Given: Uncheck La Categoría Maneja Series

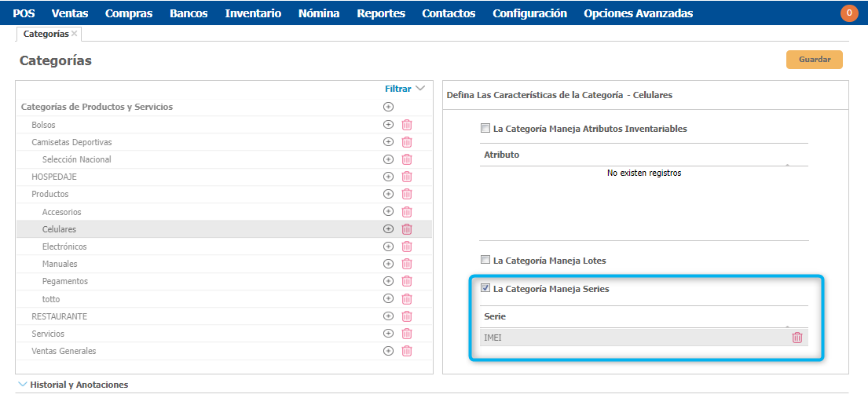Looking at the screenshot, I should point(485,289).
